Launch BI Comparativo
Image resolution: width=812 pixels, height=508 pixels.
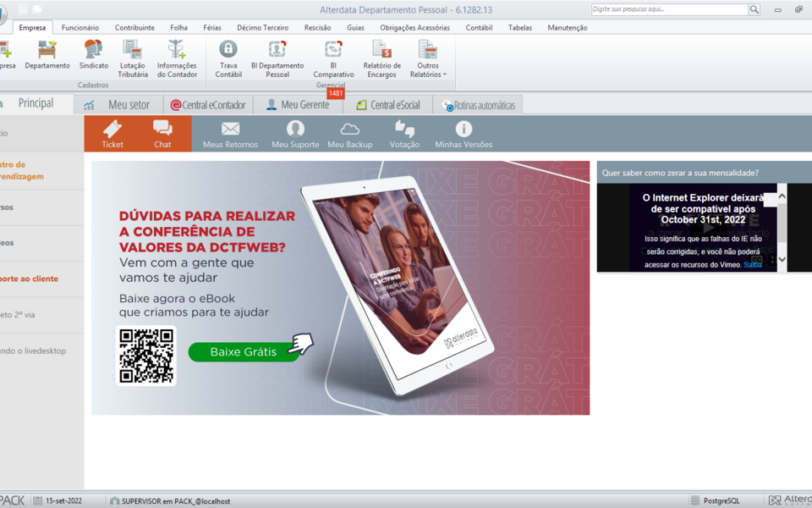pos(333,58)
